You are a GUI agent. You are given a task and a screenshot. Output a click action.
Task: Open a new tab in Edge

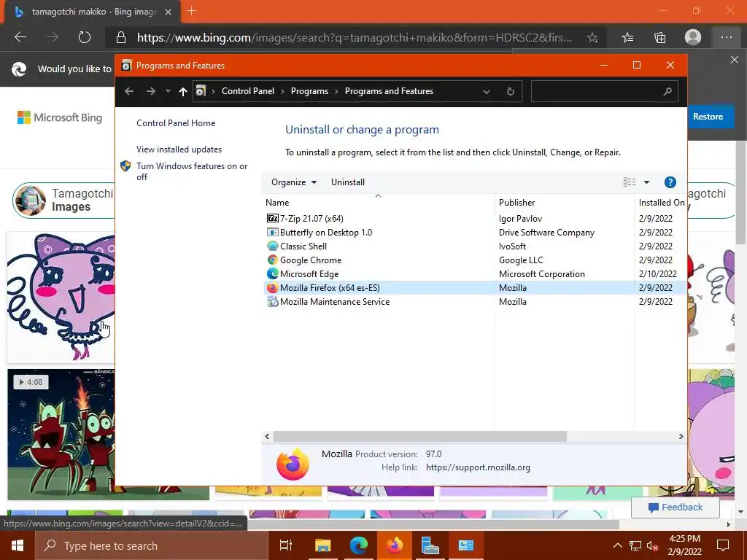pyautogui.click(x=192, y=11)
